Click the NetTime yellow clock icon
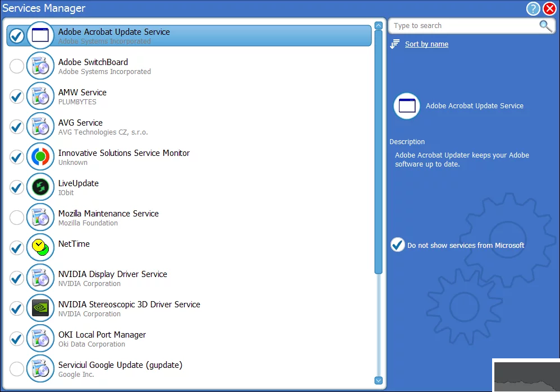560x392 pixels. 40,247
